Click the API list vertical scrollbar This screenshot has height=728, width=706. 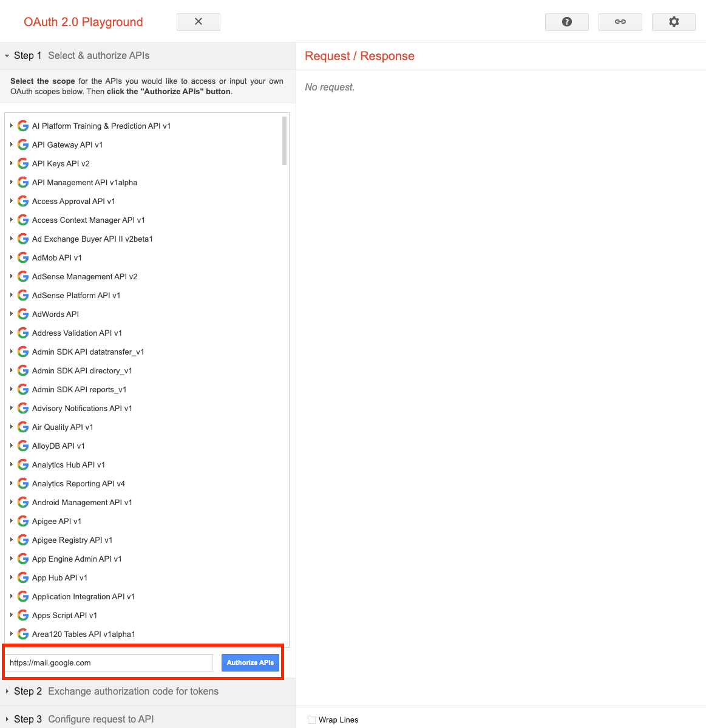[x=284, y=141]
